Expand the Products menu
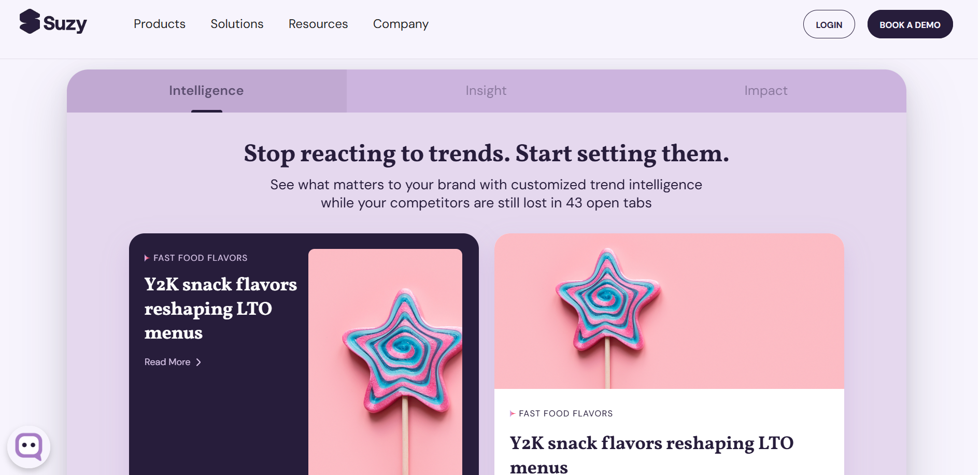 tap(159, 24)
